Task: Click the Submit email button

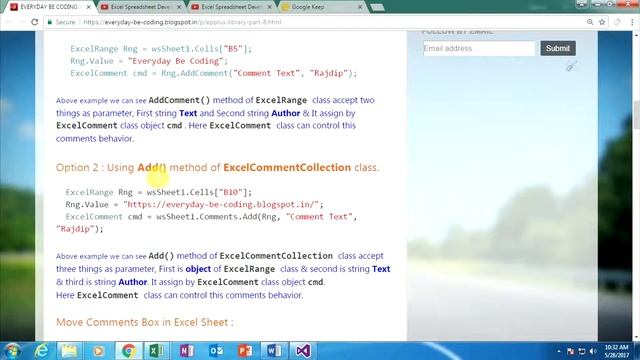Action: (558, 48)
